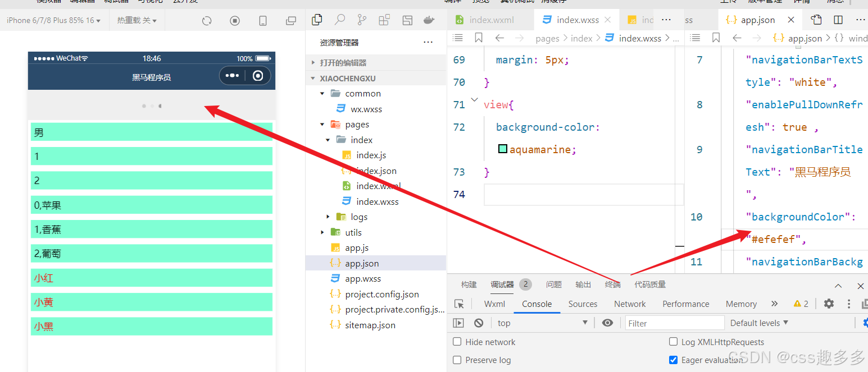Screen dimensions: 868x372
Task: Click the devtools settings gear icon
Action: [829, 304]
